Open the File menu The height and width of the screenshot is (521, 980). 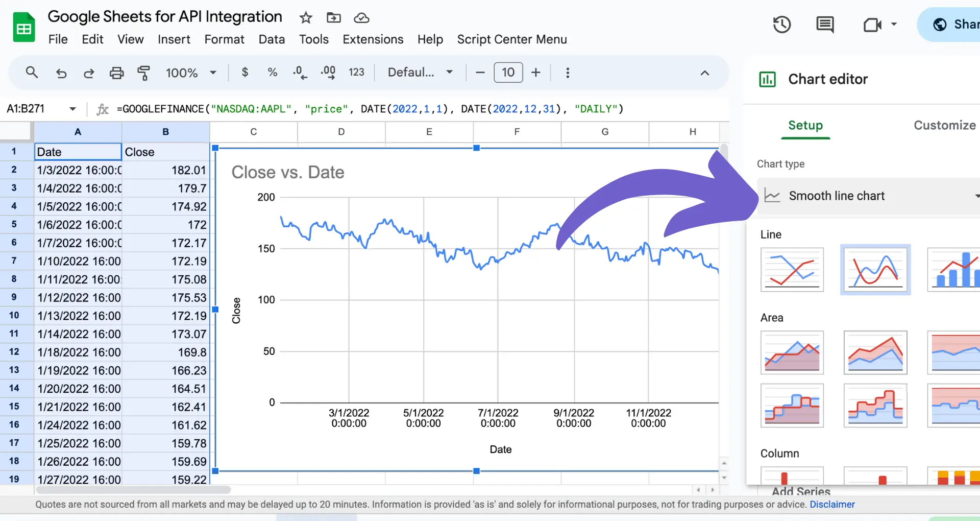click(58, 39)
